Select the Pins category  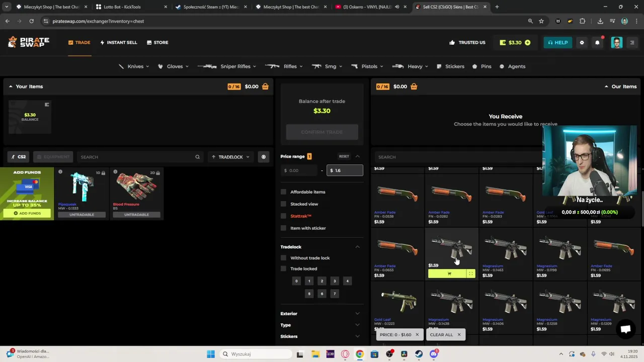point(481,66)
